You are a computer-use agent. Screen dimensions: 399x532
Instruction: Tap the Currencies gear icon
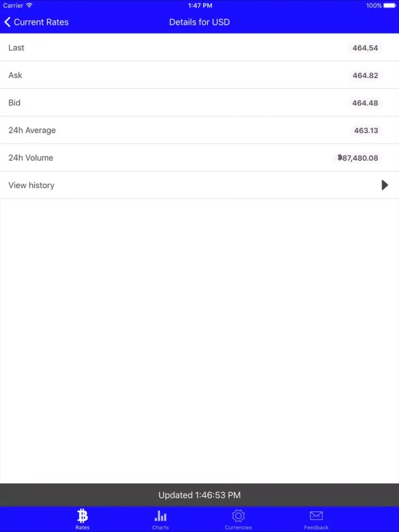238,516
